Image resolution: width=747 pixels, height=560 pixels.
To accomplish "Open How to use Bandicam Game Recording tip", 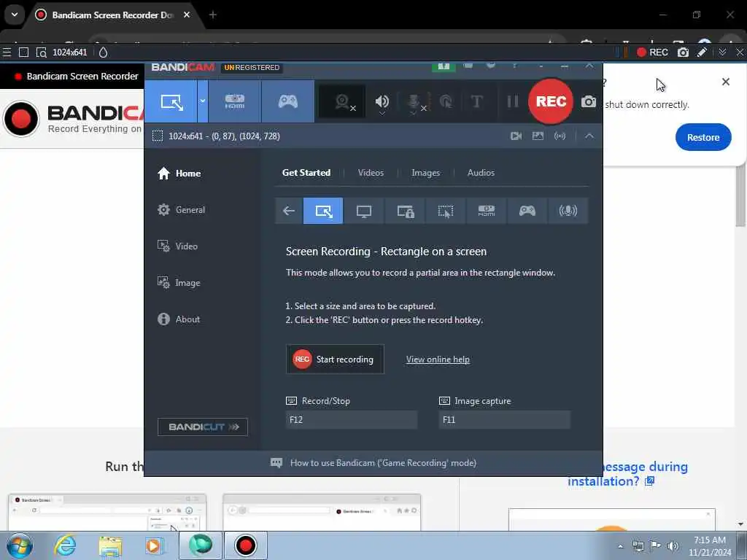I will (x=373, y=463).
